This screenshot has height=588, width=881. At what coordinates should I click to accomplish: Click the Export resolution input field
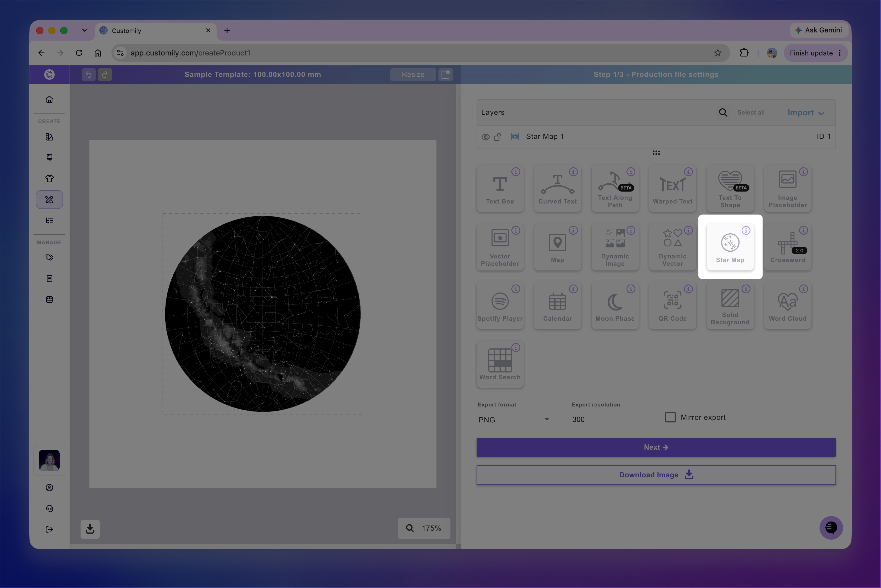pyautogui.click(x=609, y=419)
